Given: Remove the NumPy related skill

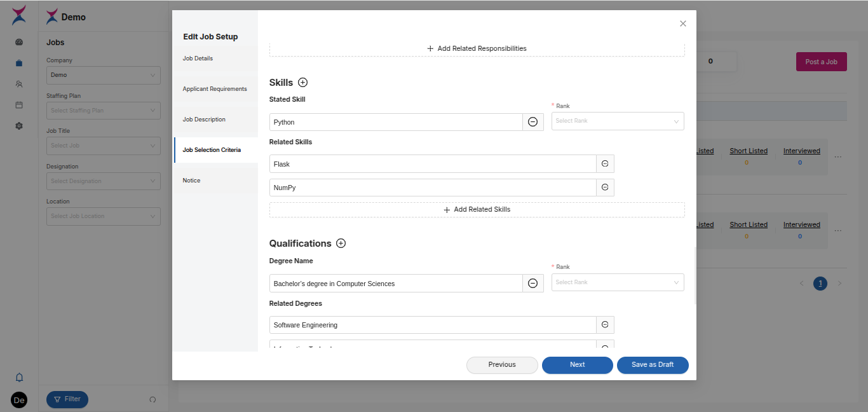Looking at the screenshot, I should tap(605, 188).
